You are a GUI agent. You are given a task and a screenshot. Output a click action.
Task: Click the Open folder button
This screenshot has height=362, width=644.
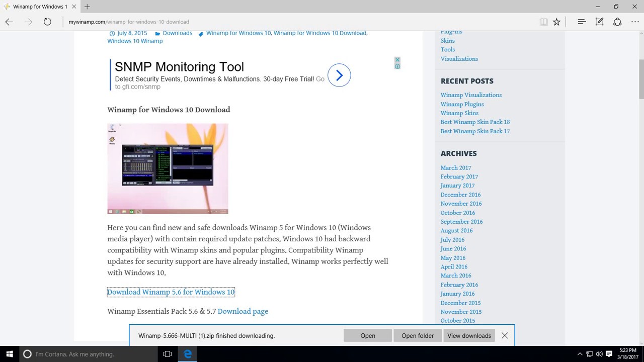pyautogui.click(x=418, y=335)
